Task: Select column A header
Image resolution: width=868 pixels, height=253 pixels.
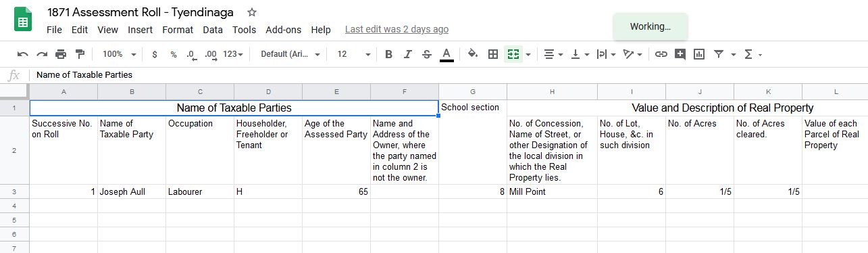Action: (x=63, y=91)
